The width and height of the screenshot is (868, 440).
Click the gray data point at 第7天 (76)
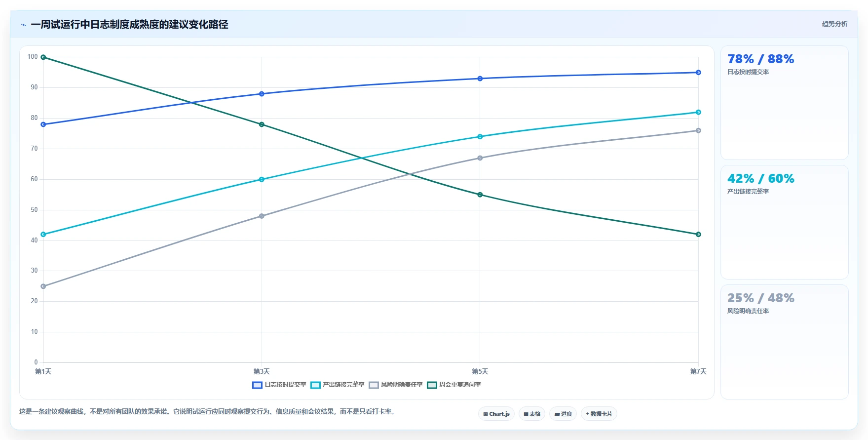(698, 131)
